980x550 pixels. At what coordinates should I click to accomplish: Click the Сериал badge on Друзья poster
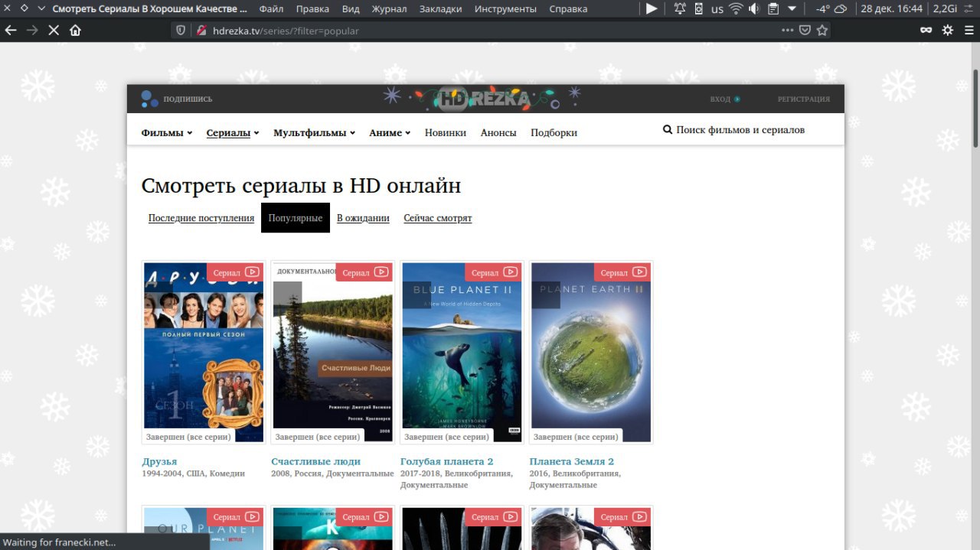tap(235, 272)
